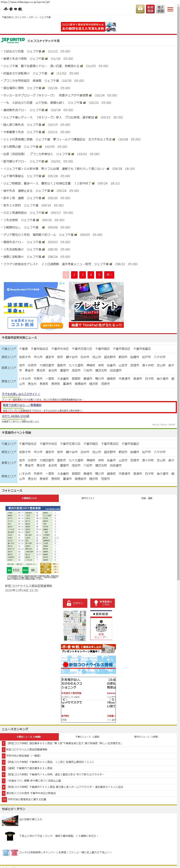180x868 pixels.
Task: Click 千葉日報オンラインTOP breadcrumb link
Action: point(14,17)
